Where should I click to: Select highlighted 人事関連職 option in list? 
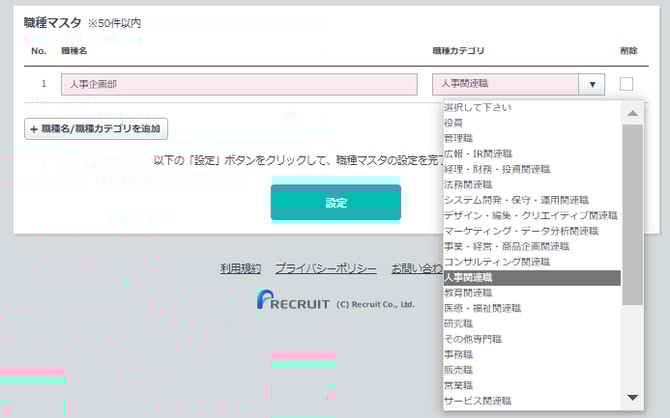coord(532,278)
